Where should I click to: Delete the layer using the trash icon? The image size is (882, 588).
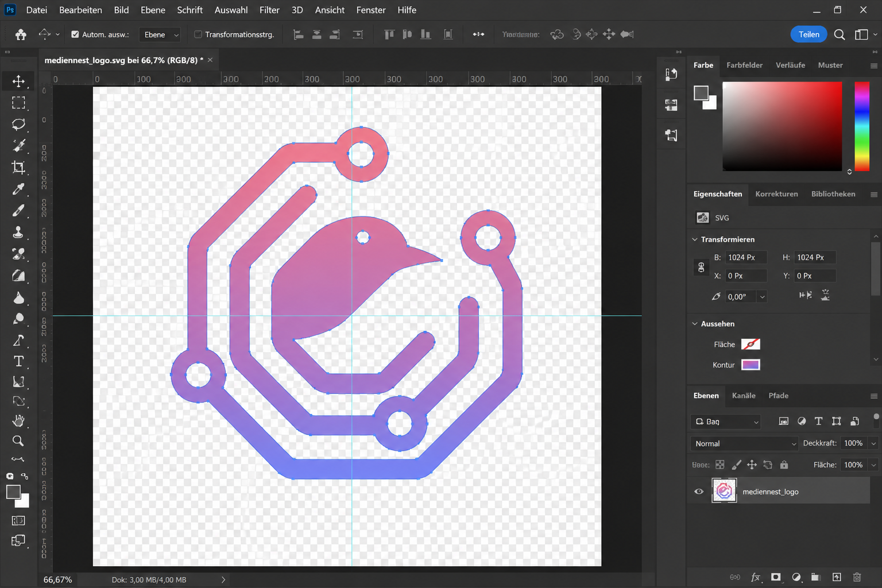coord(857,577)
